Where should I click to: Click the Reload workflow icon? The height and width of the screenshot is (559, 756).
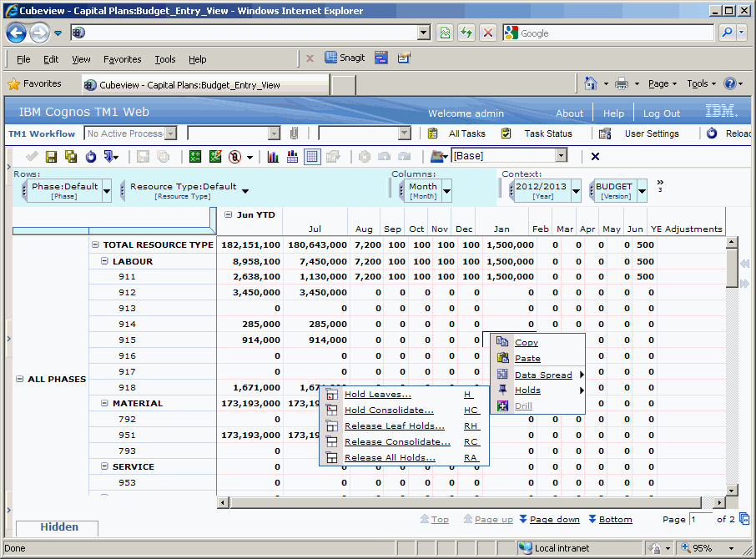(712, 133)
